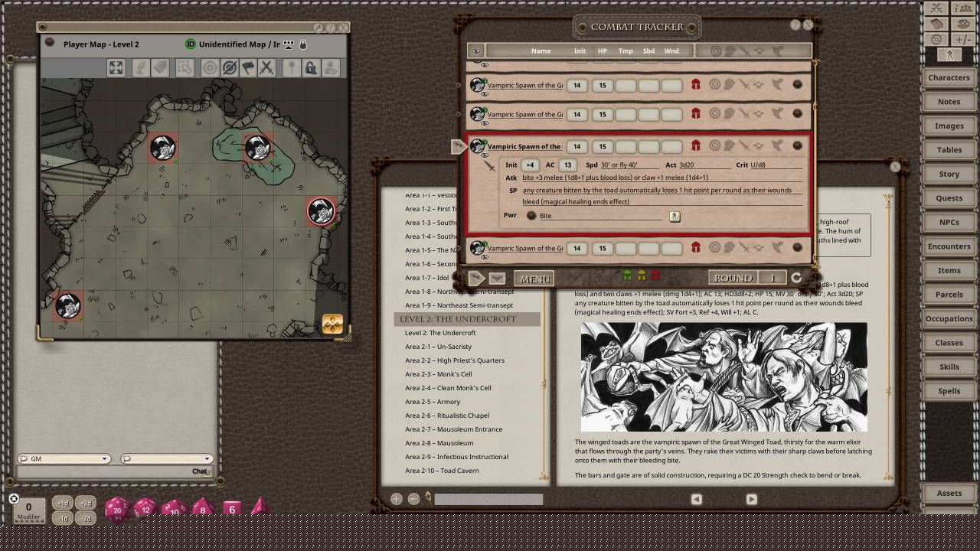Select the target-rings tool in map toolbar

210,68
